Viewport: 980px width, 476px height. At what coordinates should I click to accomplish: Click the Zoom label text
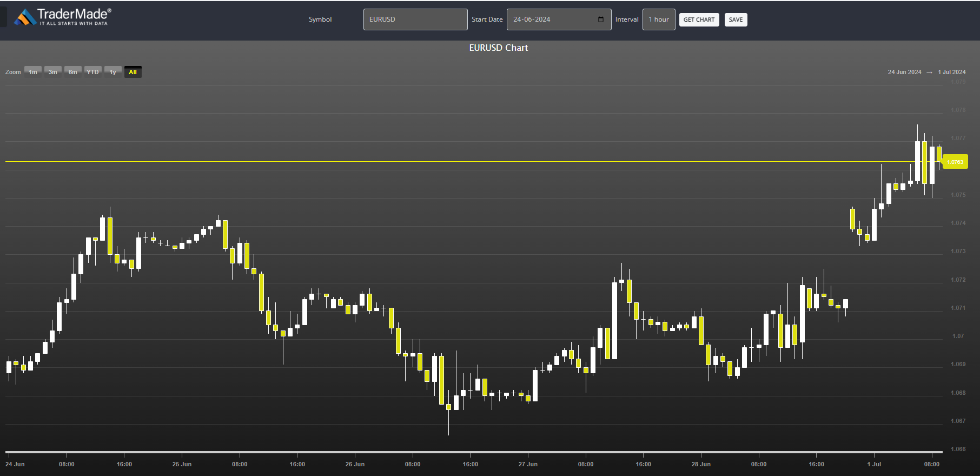click(x=13, y=72)
